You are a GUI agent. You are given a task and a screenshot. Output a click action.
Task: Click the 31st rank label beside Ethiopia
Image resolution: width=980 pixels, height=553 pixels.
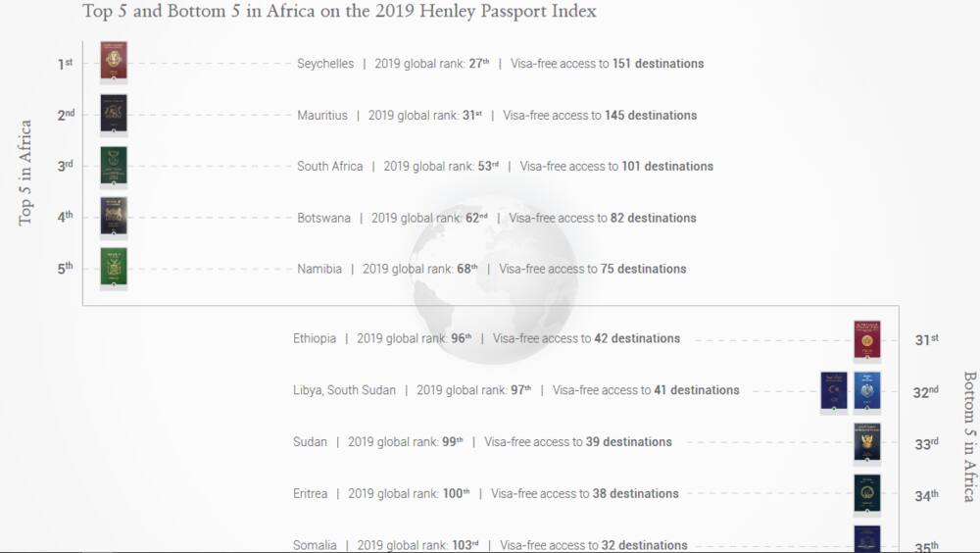pyautogui.click(x=926, y=339)
